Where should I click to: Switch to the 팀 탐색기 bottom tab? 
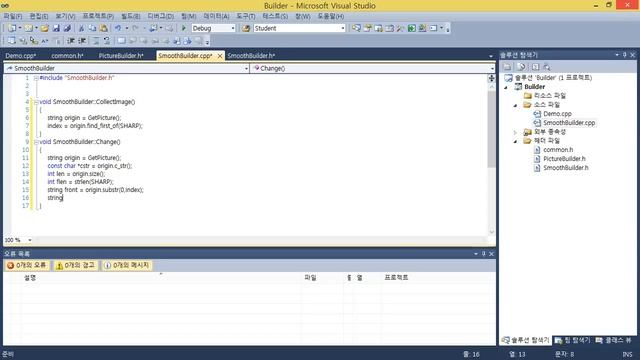tap(572, 340)
